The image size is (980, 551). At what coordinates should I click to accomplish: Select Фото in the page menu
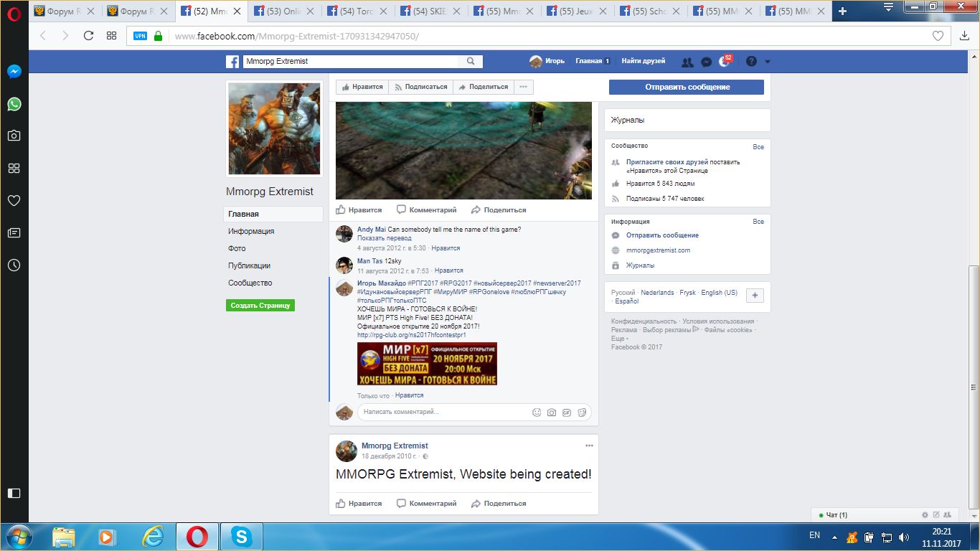click(x=237, y=248)
